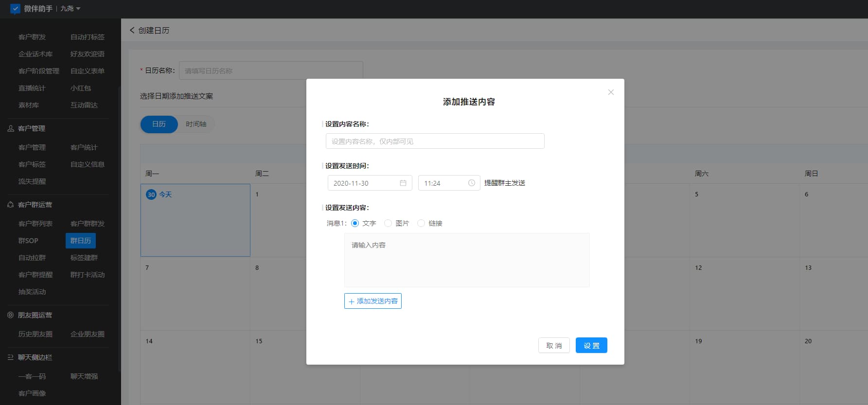868x405 pixels.
Task: Close the 添加推送内容 dialog
Action: click(x=611, y=92)
